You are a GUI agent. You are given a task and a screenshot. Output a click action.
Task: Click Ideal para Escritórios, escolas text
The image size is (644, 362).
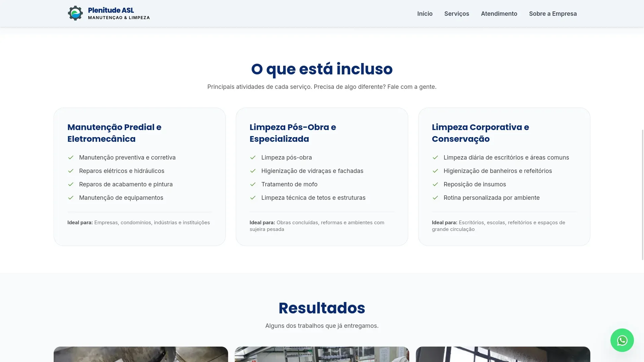498,226
